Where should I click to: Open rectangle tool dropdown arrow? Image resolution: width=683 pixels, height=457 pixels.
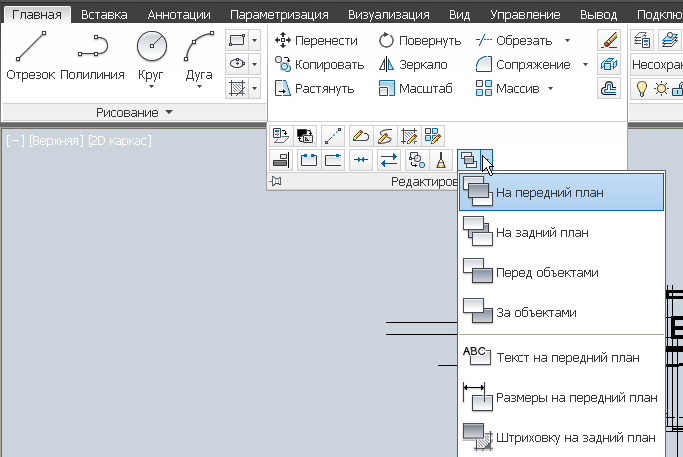255,41
